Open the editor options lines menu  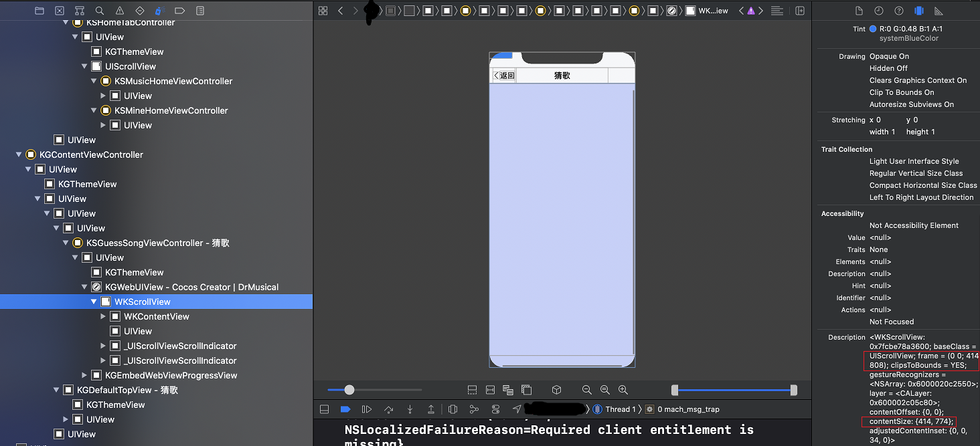coord(777,11)
